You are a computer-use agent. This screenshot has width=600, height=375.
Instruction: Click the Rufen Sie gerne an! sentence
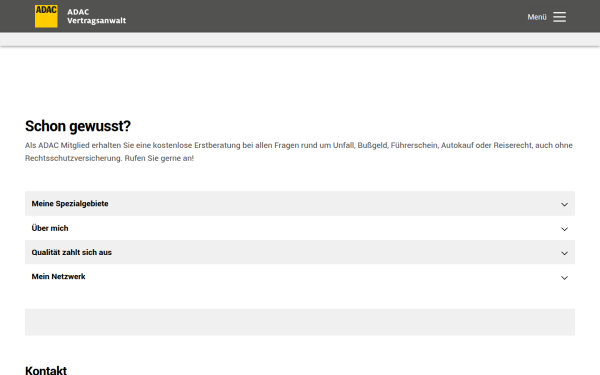[159, 158]
